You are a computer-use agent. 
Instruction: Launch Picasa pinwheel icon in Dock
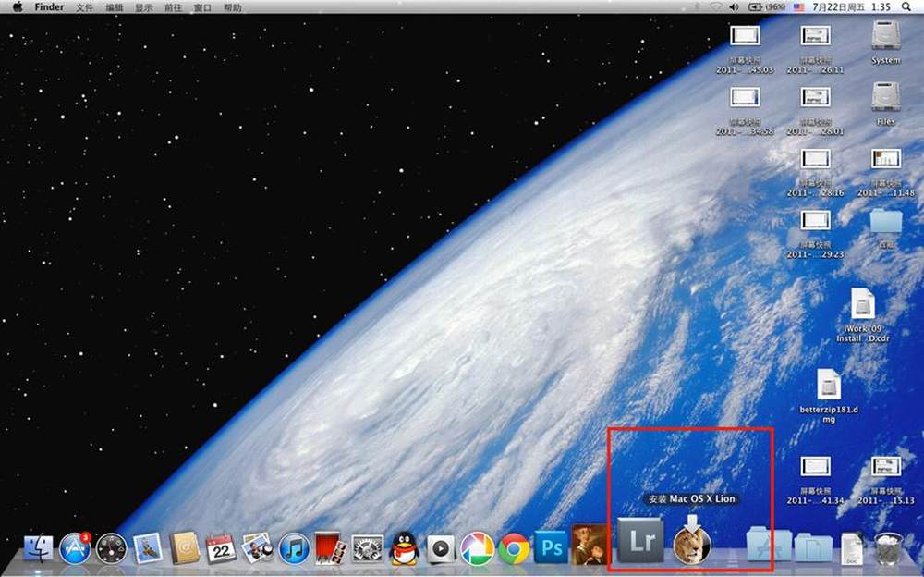(478, 548)
